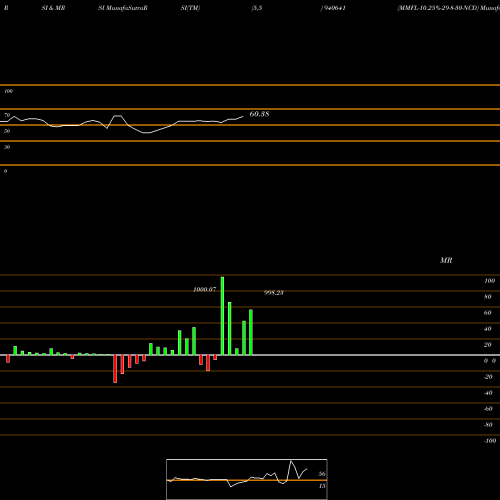The height and width of the screenshot is (500, 500).
Task: Select the tallest green MR histogram bar
Action: point(222,316)
